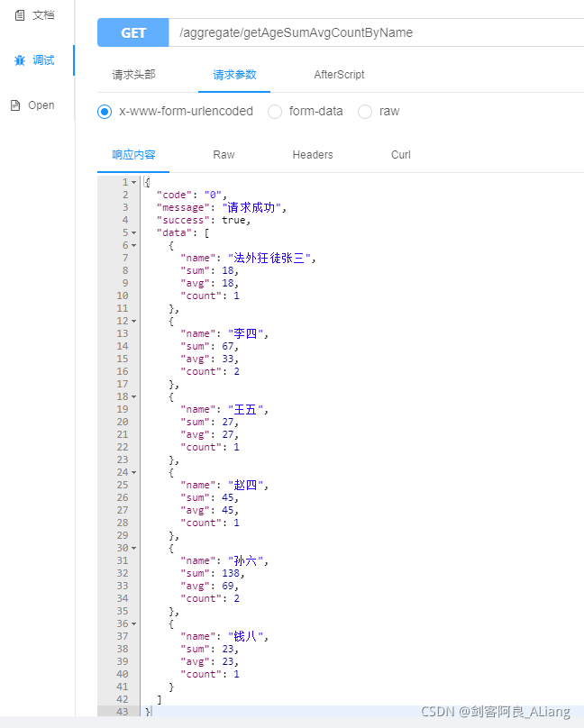Switch to form-data request body mode
The width and height of the screenshot is (584, 728).
pyautogui.click(x=274, y=112)
